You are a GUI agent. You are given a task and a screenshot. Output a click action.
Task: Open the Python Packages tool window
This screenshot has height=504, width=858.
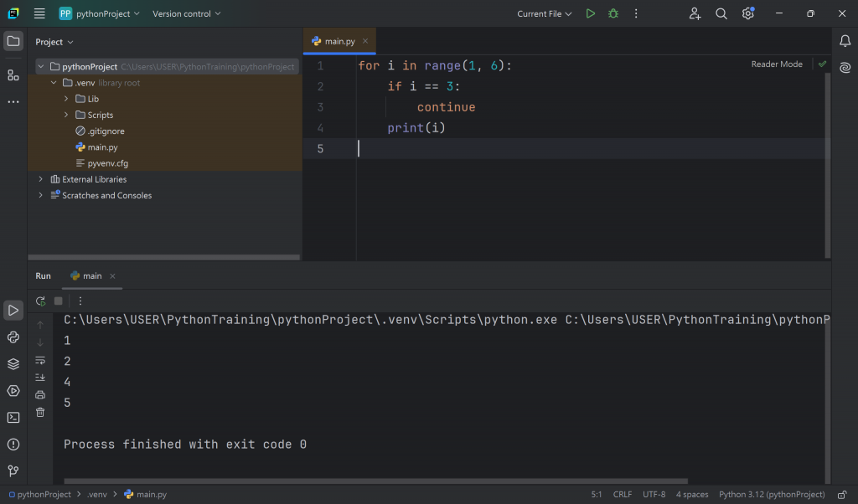pos(13,364)
